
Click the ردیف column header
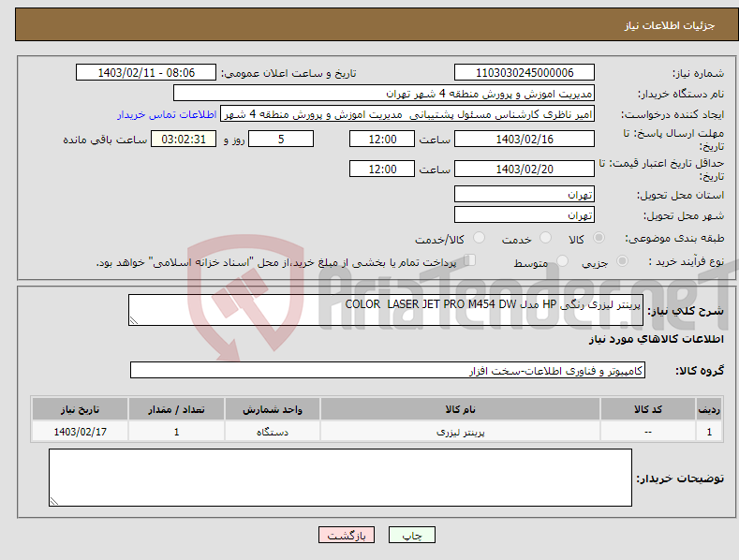(x=709, y=409)
